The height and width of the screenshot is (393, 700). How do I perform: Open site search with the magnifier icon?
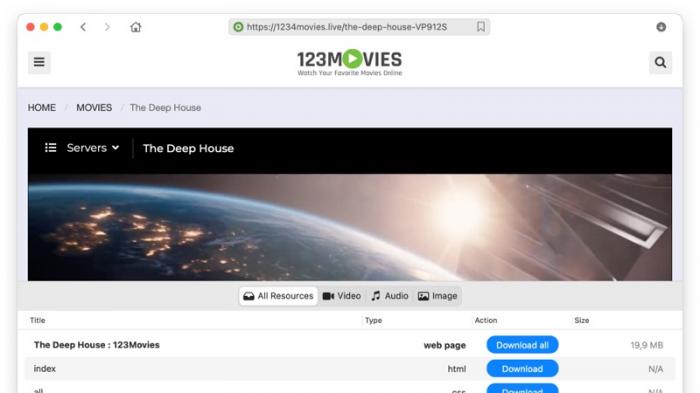pyautogui.click(x=660, y=62)
